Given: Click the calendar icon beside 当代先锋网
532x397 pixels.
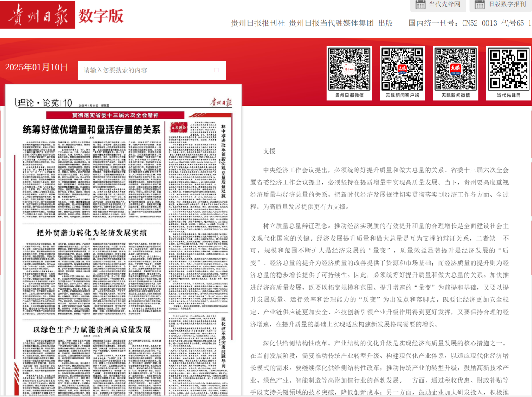Looking at the screenshot, I should tap(420, 5).
